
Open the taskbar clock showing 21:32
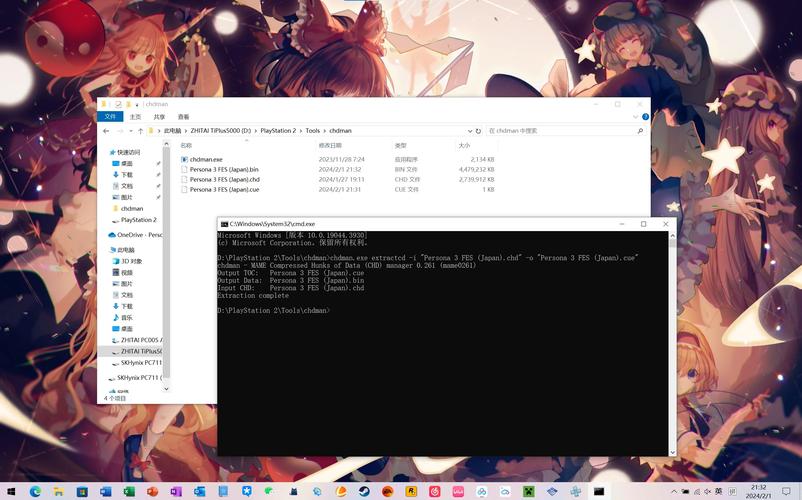click(x=759, y=491)
